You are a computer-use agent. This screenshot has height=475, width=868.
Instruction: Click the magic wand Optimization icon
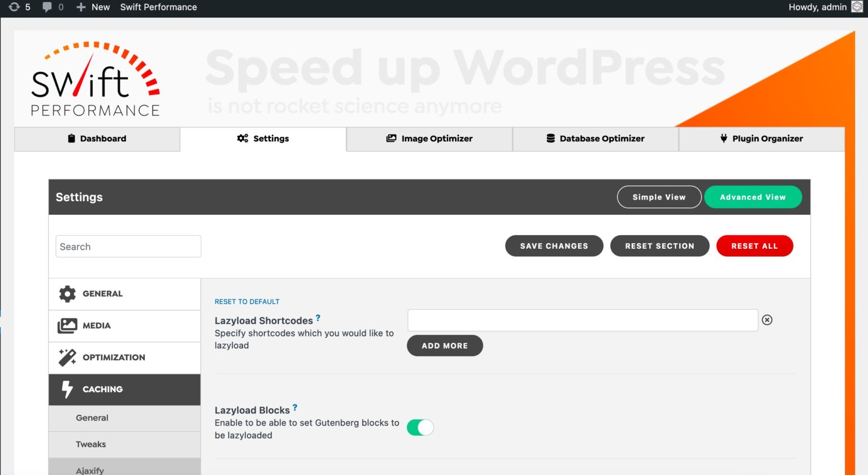pyautogui.click(x=67, y=357)
